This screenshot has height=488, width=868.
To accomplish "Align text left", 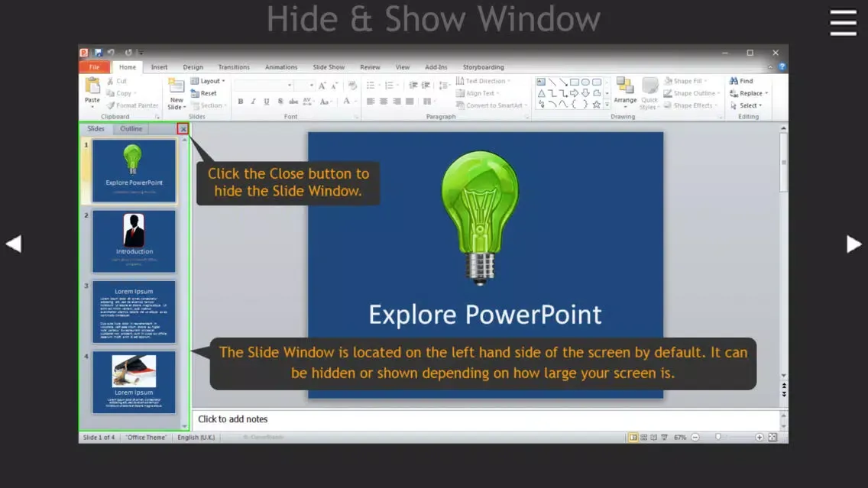I will [x=371, y=102].
